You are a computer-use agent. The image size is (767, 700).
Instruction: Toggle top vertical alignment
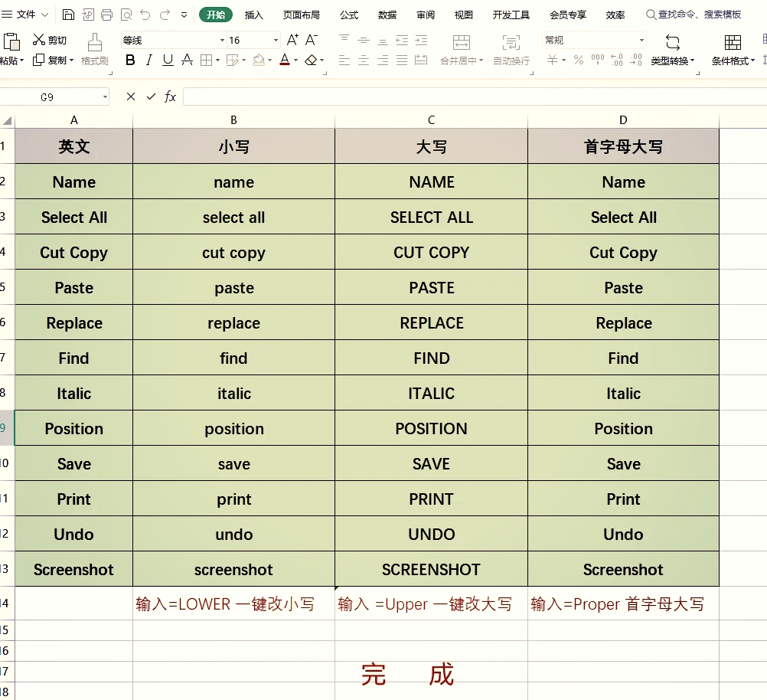(x=344, y=39)
